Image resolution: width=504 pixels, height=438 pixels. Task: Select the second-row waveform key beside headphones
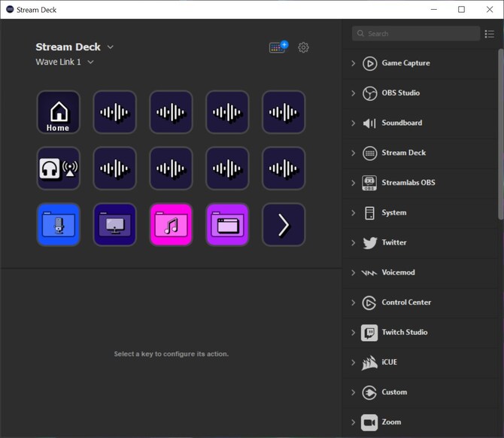(x=115, y=168)
